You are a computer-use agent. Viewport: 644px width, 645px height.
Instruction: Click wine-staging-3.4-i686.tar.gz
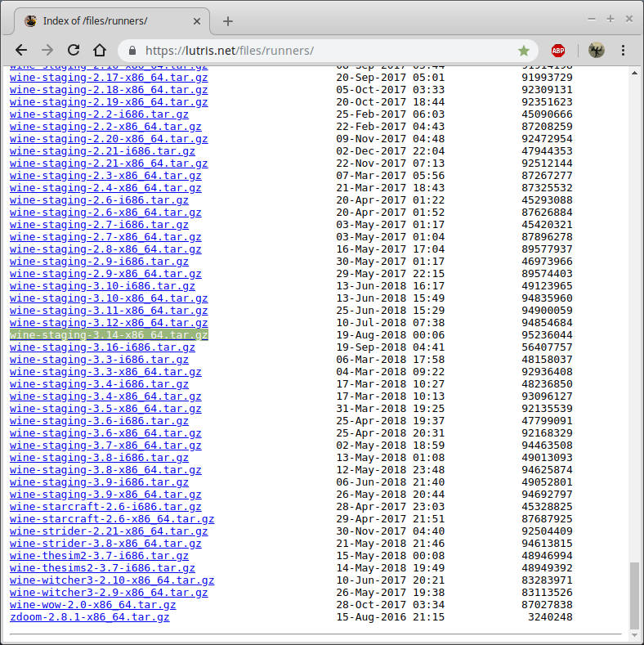(x=99, y=384)
